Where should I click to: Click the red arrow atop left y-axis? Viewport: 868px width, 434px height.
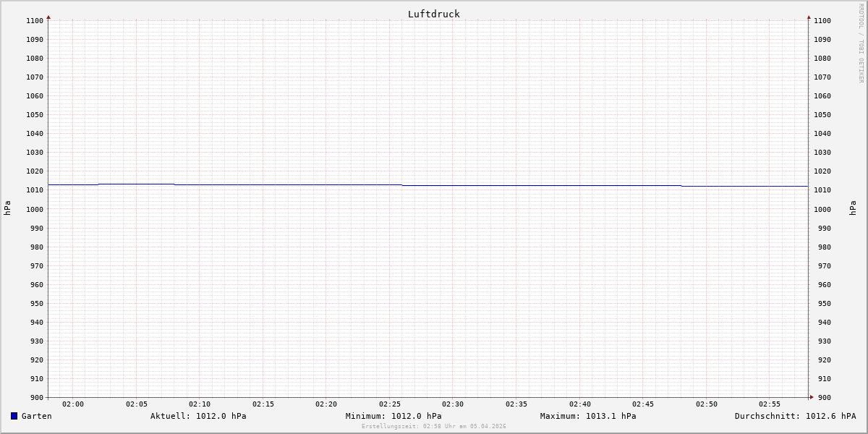[x=48, y=17]
